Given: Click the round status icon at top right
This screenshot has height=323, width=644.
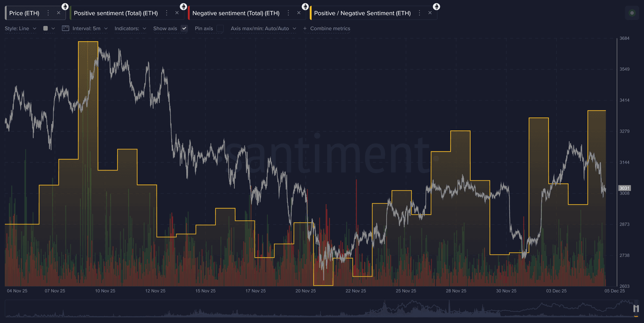Looking at the screenshot, I should [632, 13].
